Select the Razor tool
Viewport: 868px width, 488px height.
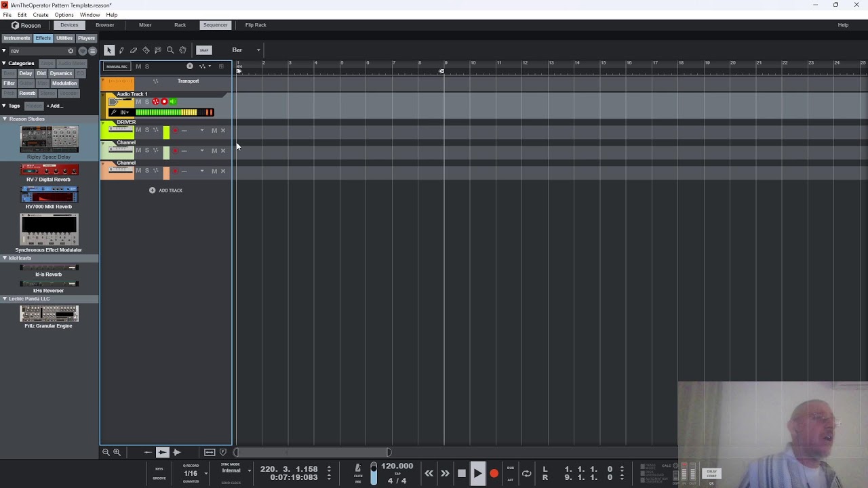pos(146,50)
